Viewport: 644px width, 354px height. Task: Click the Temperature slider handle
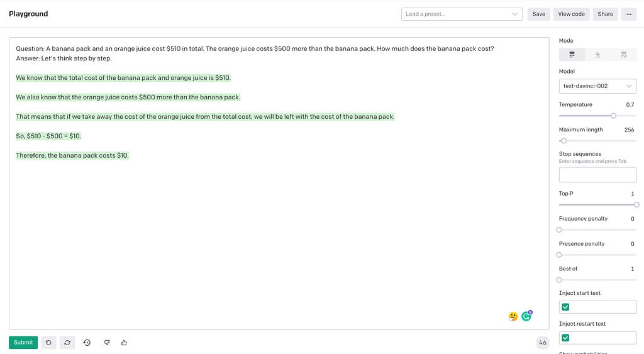click(613, 116)
